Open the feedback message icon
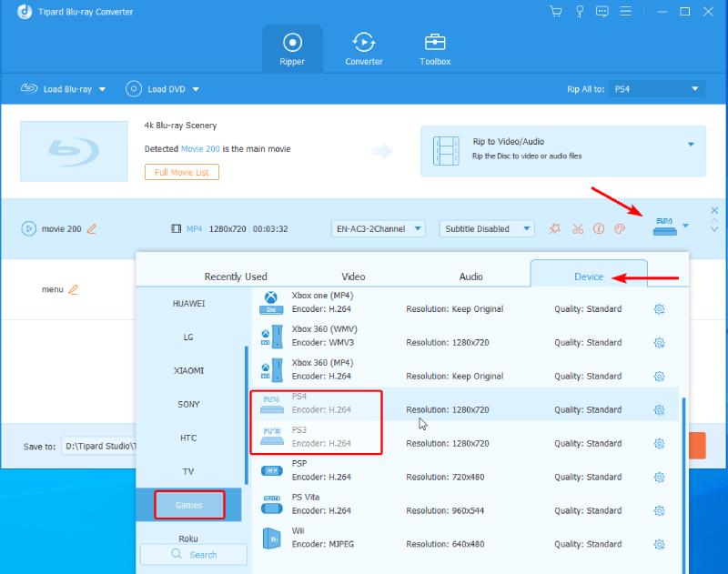This screenshot has width=728, height=574. (x=602, y=12)
